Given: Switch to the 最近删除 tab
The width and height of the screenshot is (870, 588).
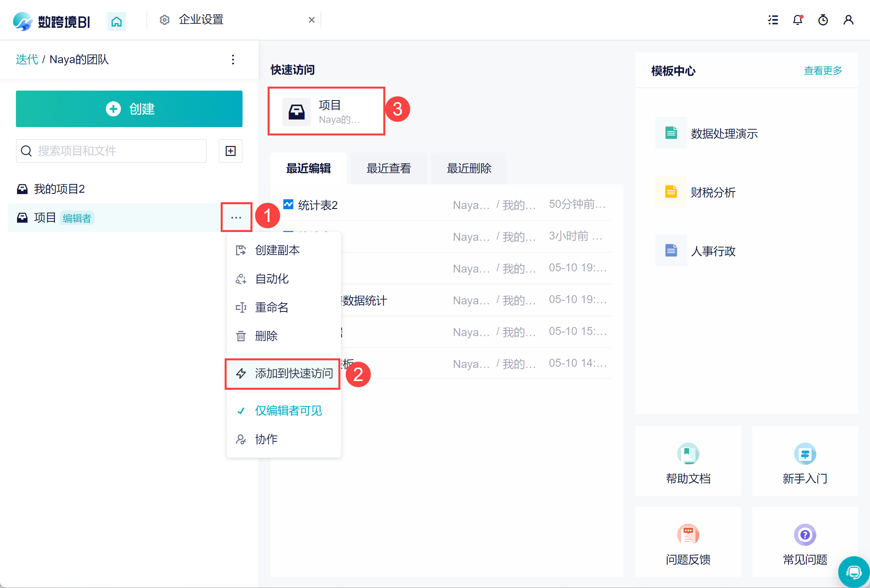Looking at the screenshot, I should coord(469,168).
